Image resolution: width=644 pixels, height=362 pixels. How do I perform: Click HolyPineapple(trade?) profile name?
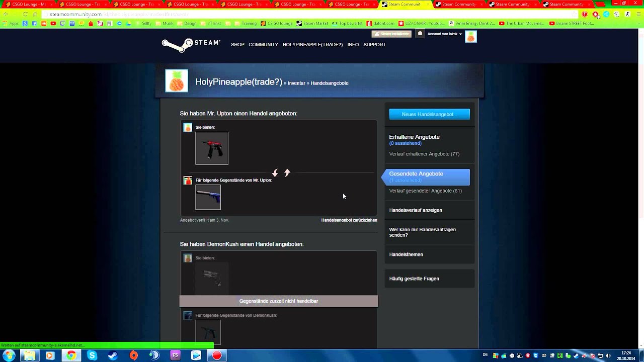238,82
